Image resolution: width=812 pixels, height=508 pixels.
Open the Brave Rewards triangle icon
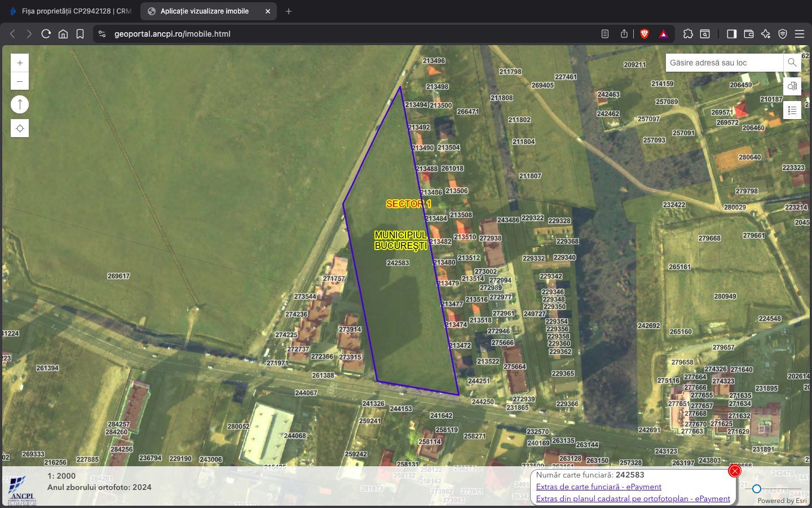[664, 34]
